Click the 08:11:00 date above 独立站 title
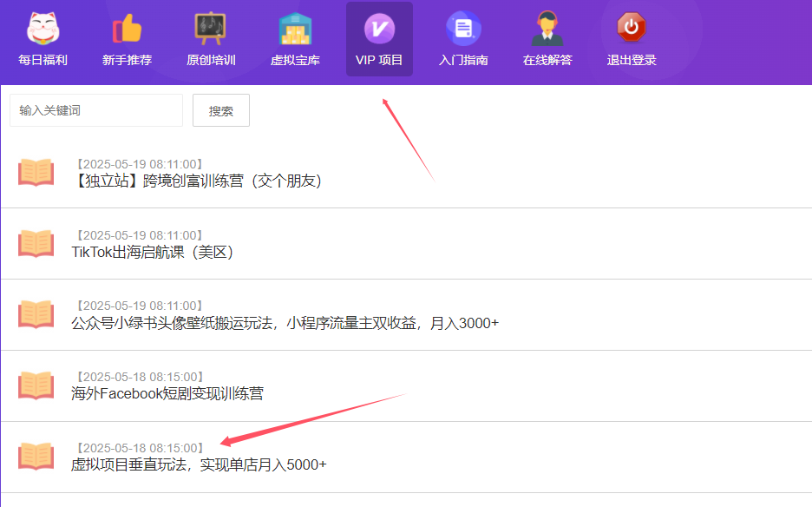 [x=140, y=164]
